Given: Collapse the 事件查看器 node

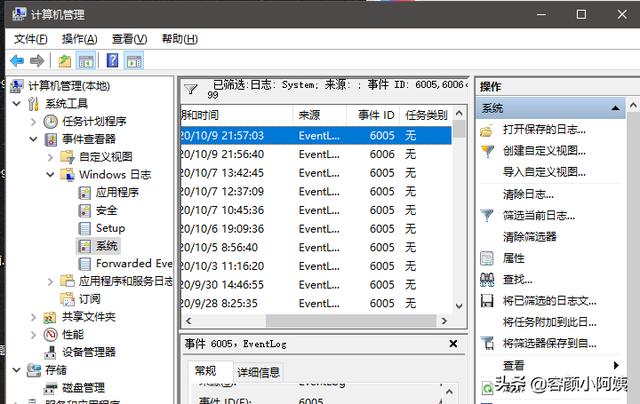Looking at the screenshot, I should pyautogui.click(x=33, y=140).
